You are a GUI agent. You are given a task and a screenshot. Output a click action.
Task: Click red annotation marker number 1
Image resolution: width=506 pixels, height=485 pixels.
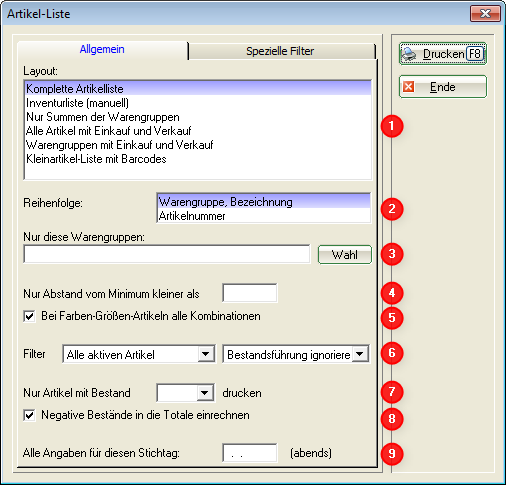coord(392,126)
